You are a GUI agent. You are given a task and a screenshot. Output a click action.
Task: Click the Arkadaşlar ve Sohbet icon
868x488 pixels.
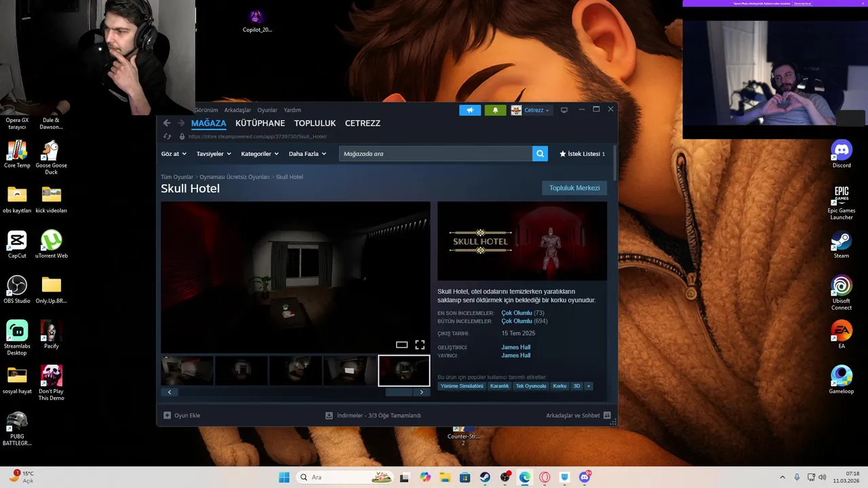pos(607,415)
